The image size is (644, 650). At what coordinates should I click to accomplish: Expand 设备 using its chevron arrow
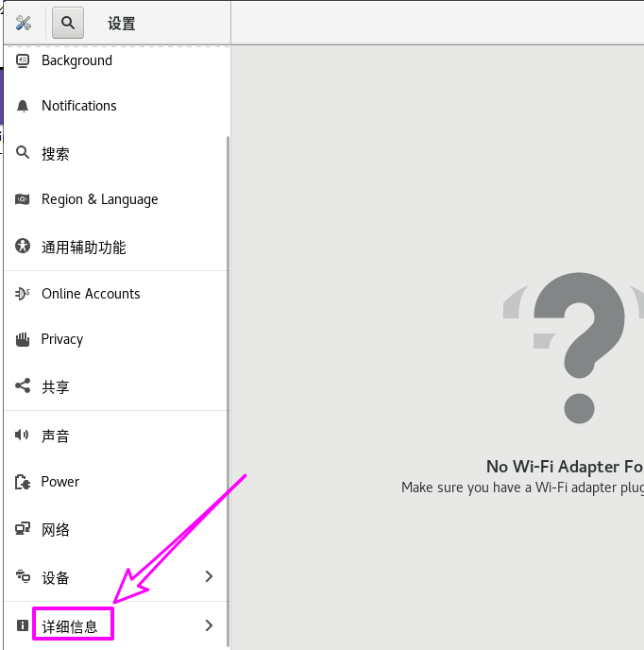(209, 576)
